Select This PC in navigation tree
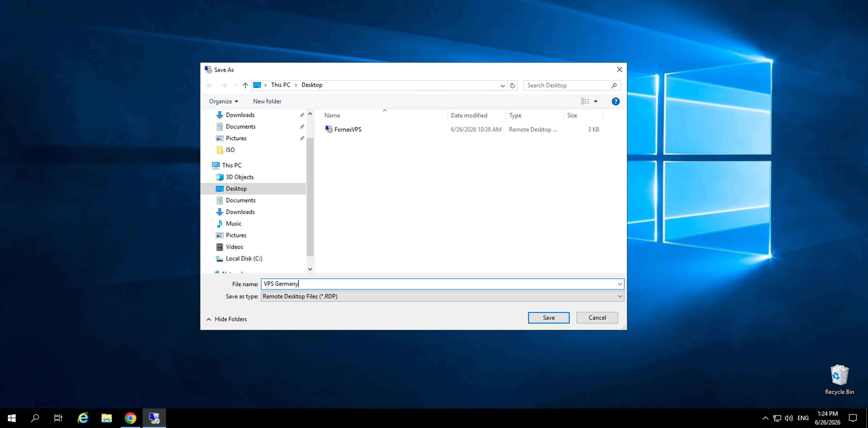Image resolution: width=868 pixels, height=428 pixels. point(232,165)
